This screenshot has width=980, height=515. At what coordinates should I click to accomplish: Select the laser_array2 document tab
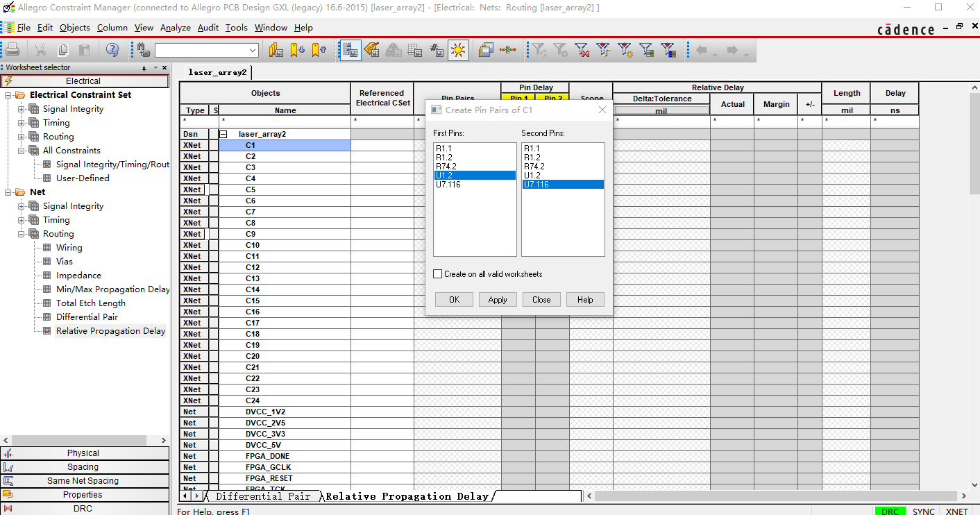218,72
